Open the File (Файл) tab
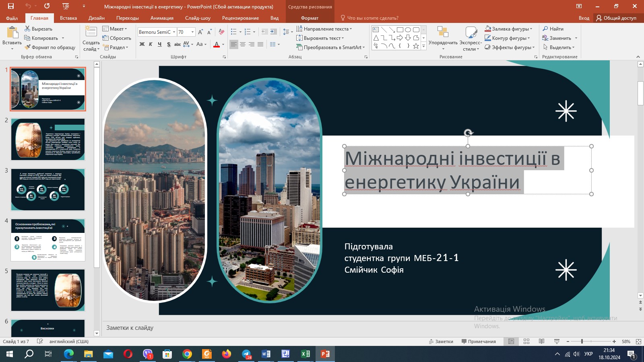This screenshot has width=644, height=362. (12, 18)
